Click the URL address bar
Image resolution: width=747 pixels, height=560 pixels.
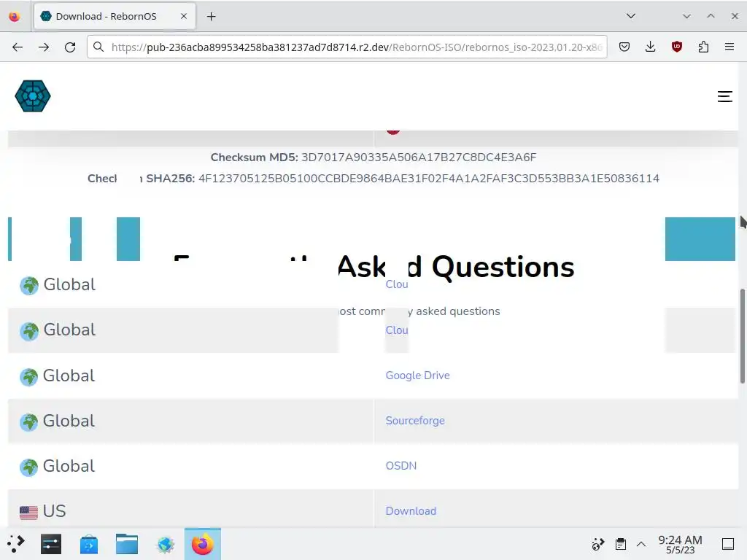(x=347, y=47)
